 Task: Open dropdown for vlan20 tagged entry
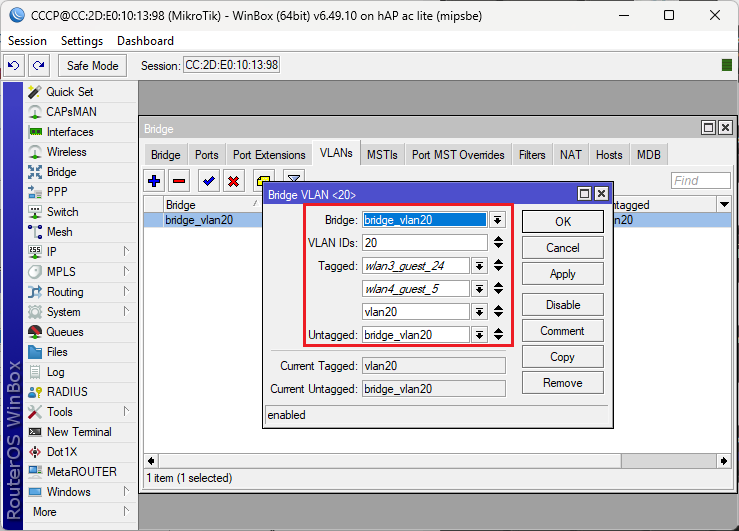(479, 311)
